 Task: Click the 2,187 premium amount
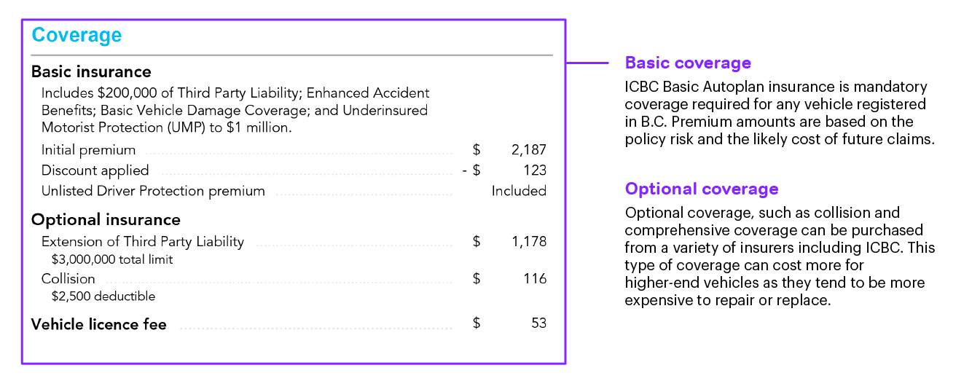pyautogui.click(x=528, y=150)
